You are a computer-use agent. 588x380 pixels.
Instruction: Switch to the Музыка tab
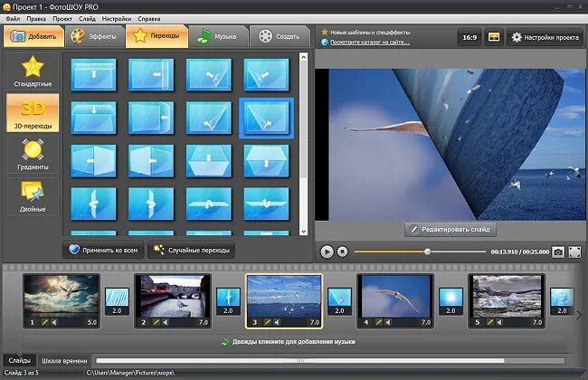click(218, 36)
